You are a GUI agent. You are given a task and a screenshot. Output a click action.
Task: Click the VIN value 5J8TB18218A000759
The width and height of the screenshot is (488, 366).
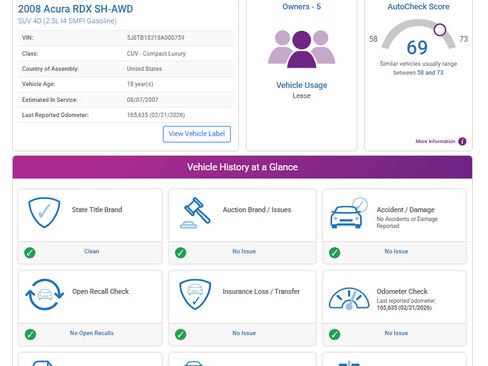(155, 38)
